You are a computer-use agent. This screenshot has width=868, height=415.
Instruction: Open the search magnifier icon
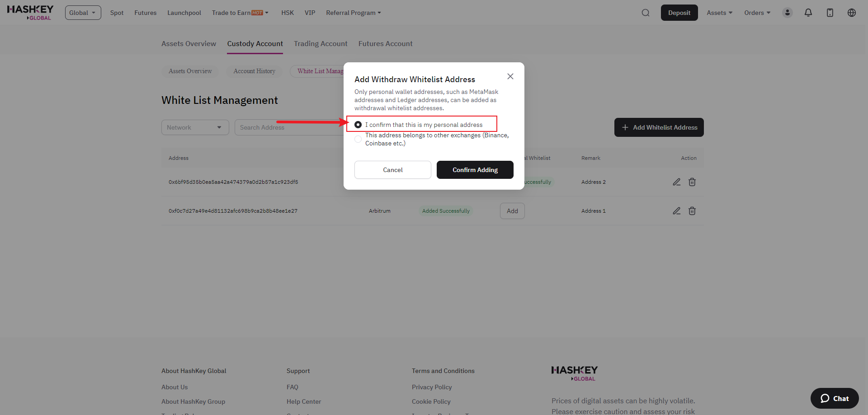point(646,13)
